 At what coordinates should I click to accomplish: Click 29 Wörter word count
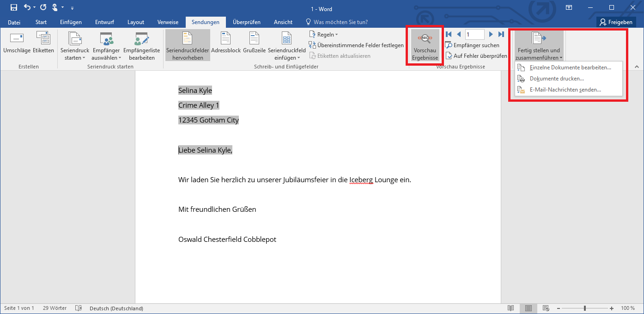coord(55,308)
